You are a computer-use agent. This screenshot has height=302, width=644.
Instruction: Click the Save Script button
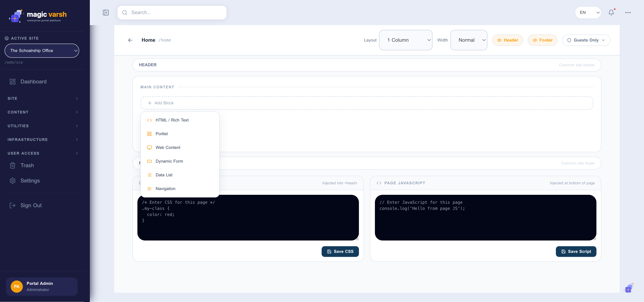pos(576,252)
